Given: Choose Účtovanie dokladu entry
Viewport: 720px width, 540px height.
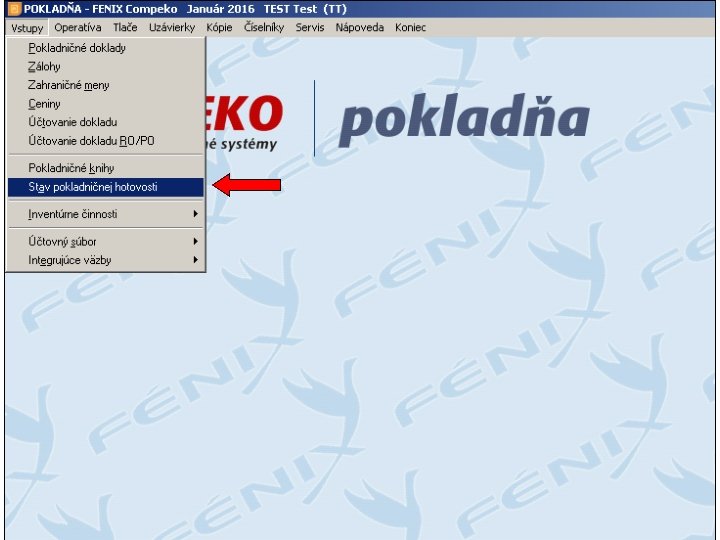Looking at the screenshot, I should (x=106, y=122).
